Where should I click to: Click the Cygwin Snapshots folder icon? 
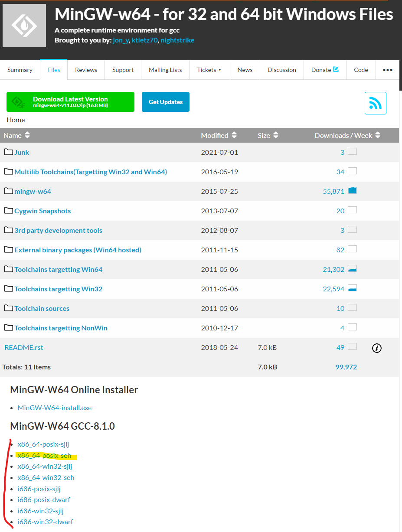tap(9, 211)
